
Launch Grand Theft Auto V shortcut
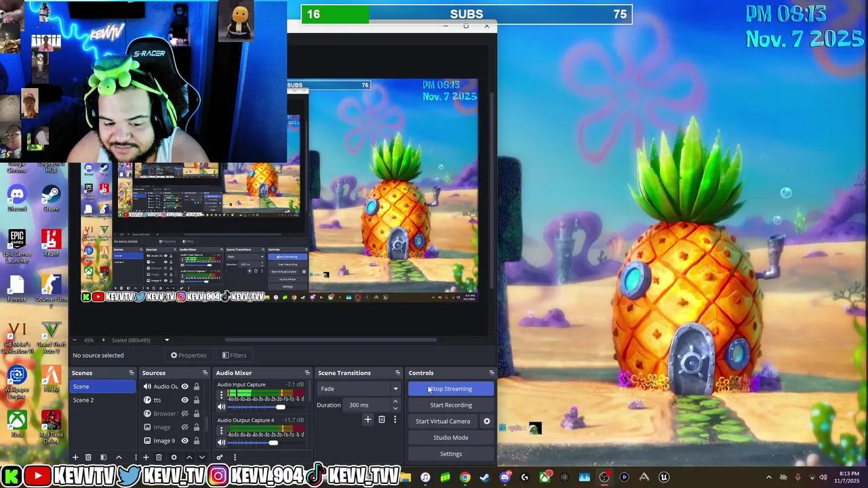pos(51,338)
